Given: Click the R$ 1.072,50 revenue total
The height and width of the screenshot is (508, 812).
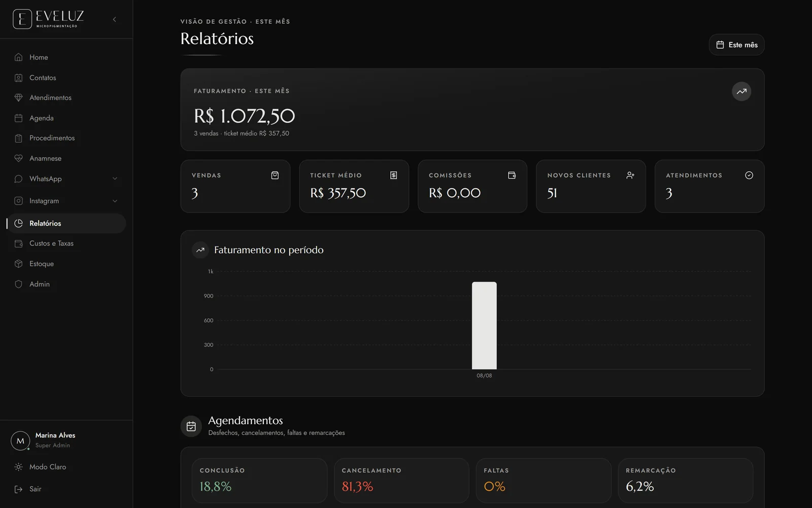Looking at the screenshot, I should [x=244, y=116].
